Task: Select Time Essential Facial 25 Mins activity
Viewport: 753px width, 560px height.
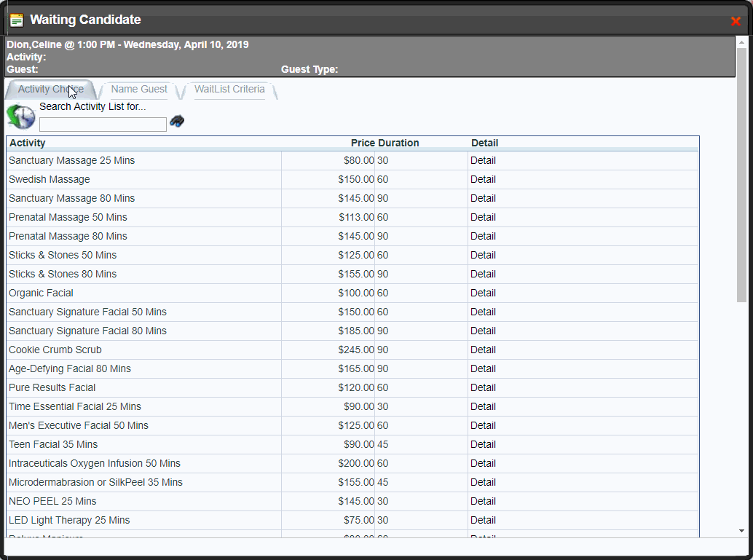Action: pos(75,406)
